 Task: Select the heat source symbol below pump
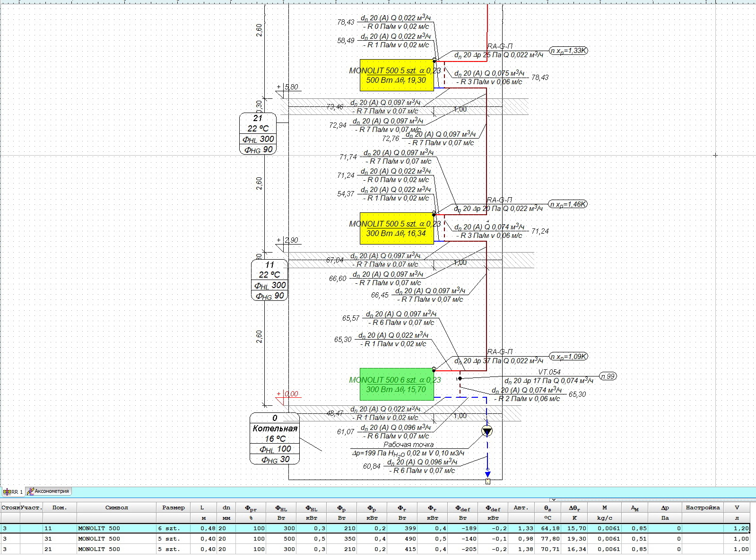coord(488,481)
